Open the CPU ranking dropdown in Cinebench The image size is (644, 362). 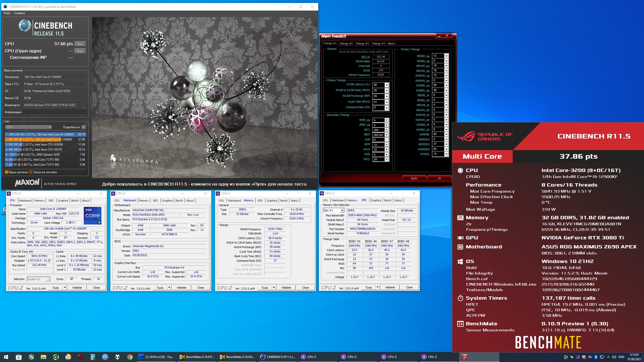[28, 127]
